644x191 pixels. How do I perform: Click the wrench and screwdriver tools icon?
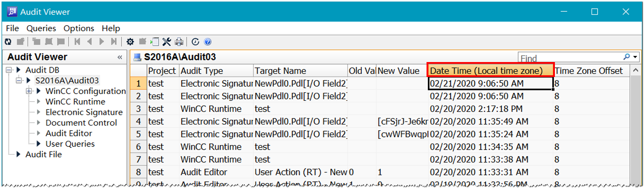click(x=166, y=42)
